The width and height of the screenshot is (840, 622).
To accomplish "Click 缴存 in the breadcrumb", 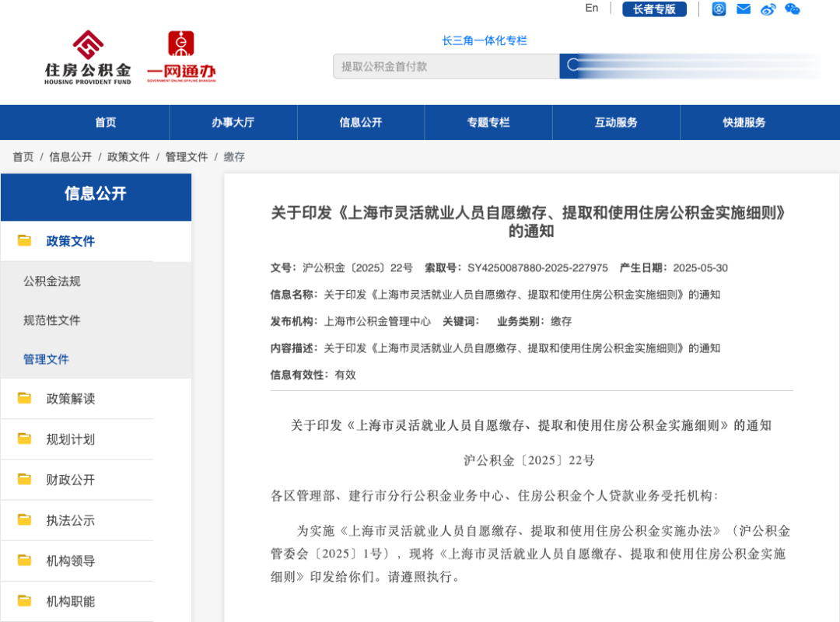I will pos(234,157).
